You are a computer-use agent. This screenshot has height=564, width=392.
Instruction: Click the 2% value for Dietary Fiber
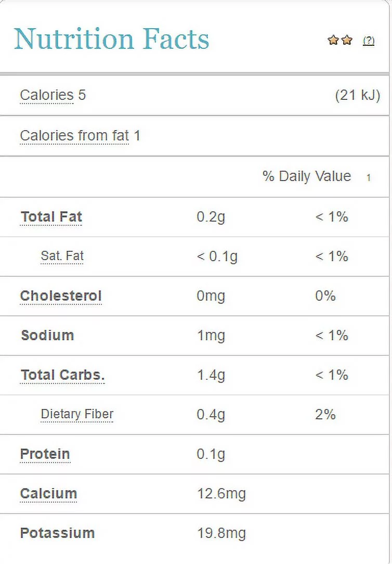click(x=325, y=415)
